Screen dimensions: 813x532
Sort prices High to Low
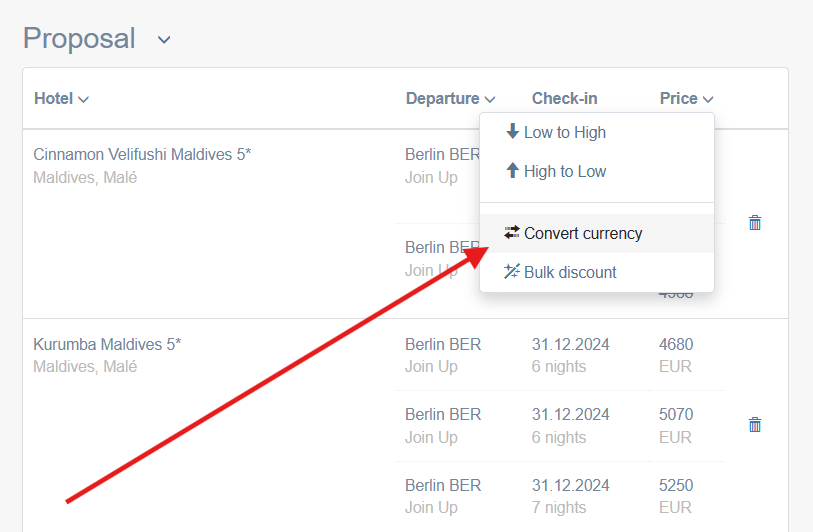tap(565, 171)
